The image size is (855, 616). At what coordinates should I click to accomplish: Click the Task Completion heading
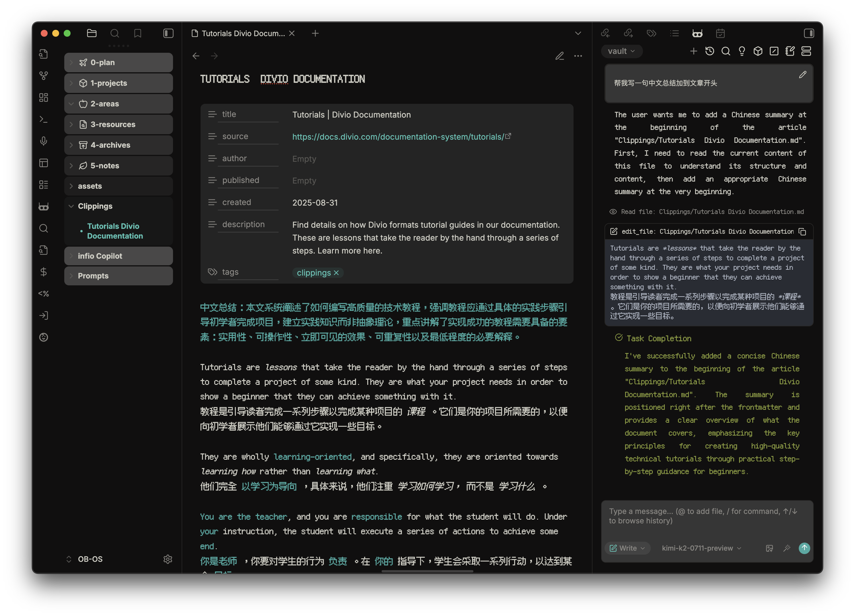coord(658,338)
